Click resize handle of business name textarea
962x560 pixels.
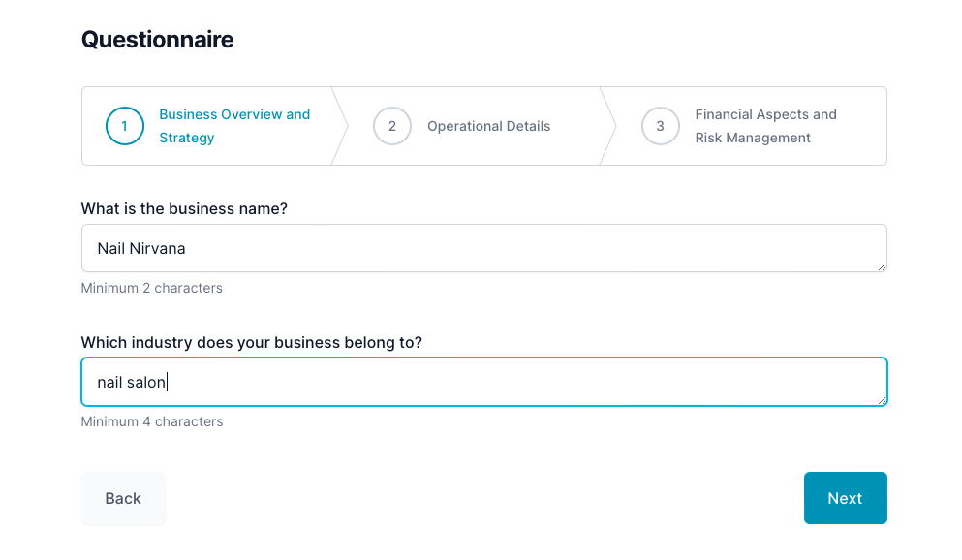882,266
